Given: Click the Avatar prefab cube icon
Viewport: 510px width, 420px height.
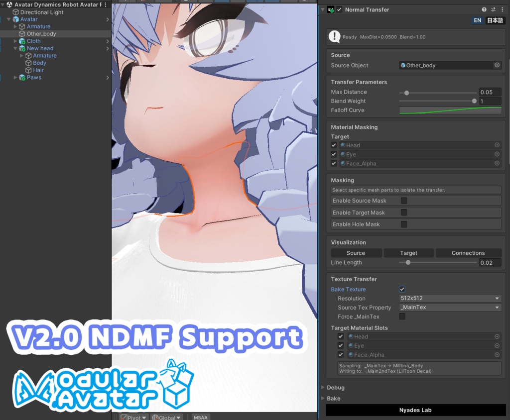Looking at the screenshot, I should [15, 19].
